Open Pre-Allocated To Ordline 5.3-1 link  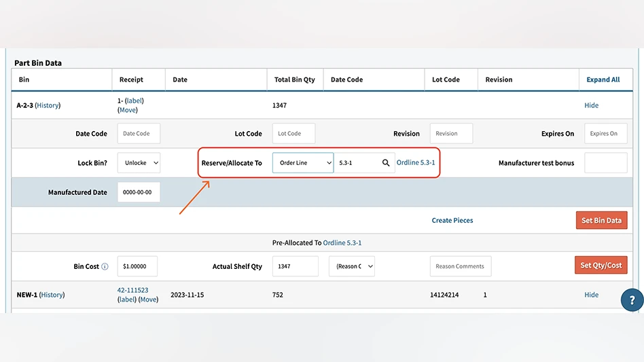click(342, 243)
